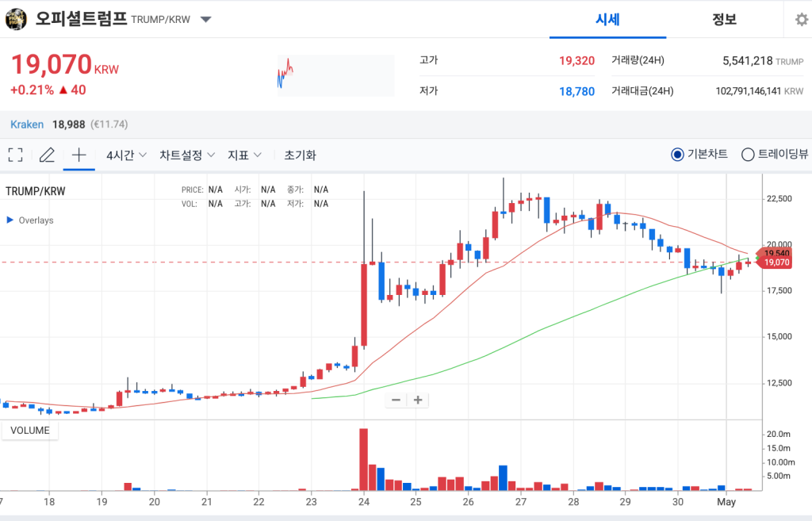Click the Kraken exchange link

click(27, 125)
